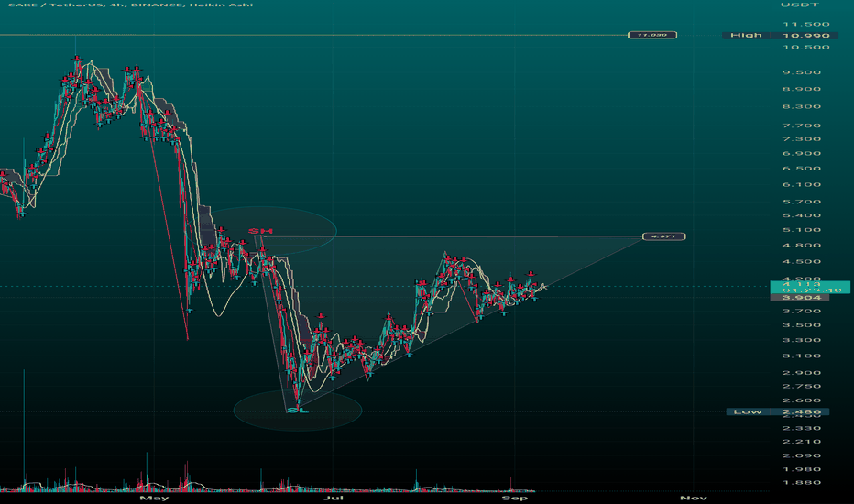Click the 2.600 price axis value
Viewport: 854px width, 504px height.
802,400
